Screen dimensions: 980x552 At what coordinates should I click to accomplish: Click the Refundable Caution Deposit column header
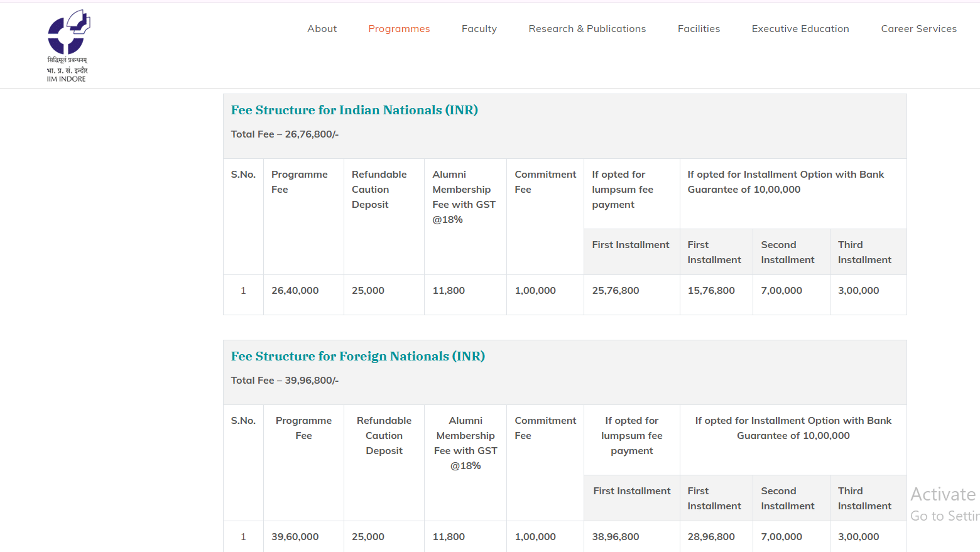[379, 189]
